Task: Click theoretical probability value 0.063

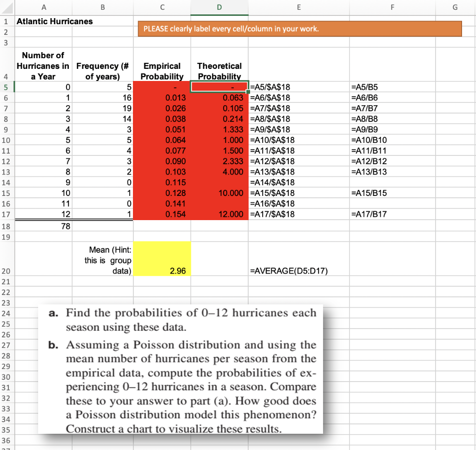Action: click(x=233, y=98)
